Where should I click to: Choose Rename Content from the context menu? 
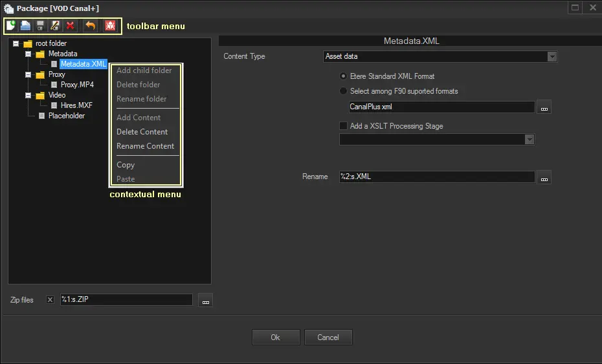tap(145, 146)
